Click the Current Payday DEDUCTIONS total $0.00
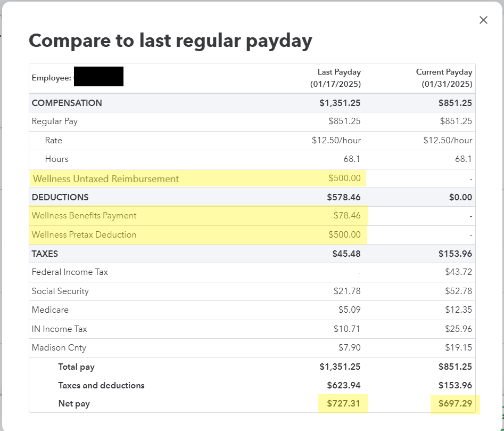This screenshot has width=504, height=431. pyautogui.click(x=460, y=197)
